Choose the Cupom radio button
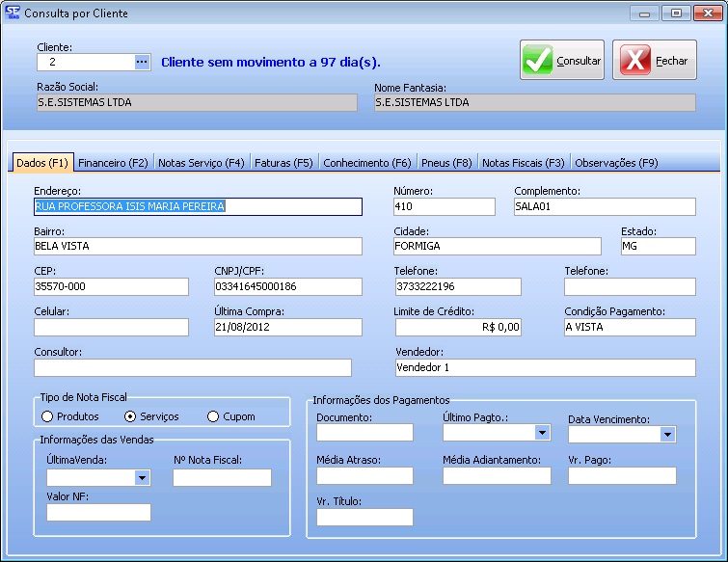Image resolution: width=728 pixels, height=562 pixels. point(214,416)
